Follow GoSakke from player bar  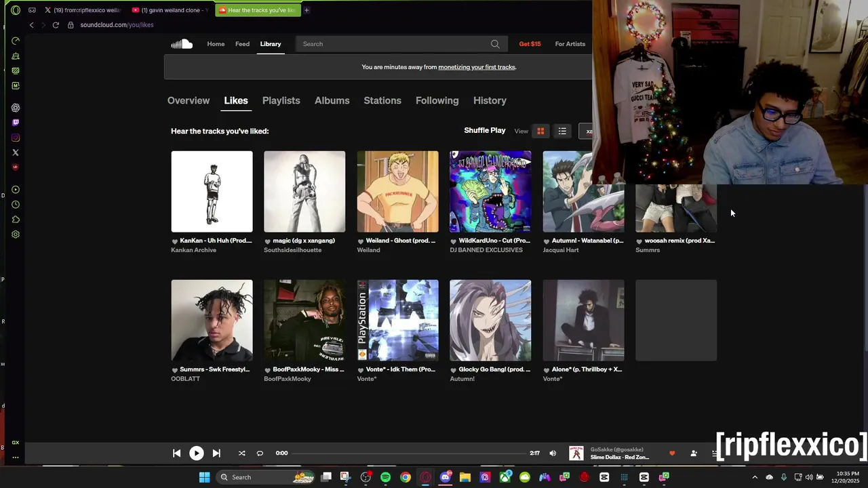point(694,453)
